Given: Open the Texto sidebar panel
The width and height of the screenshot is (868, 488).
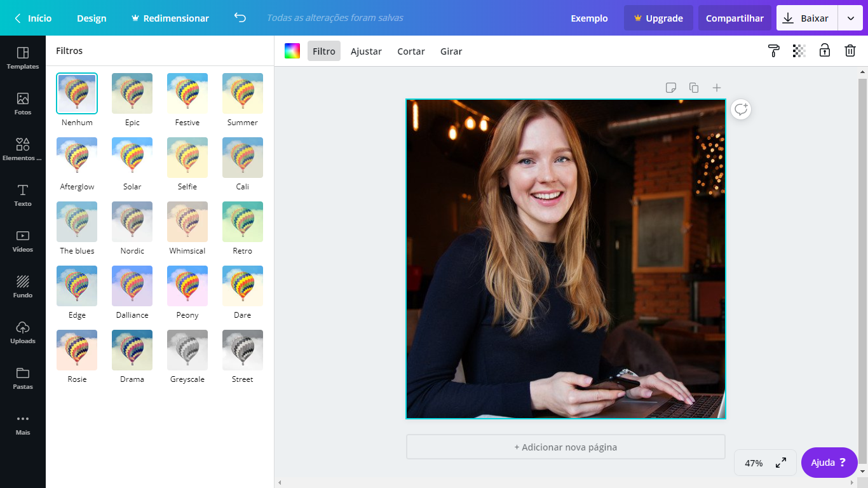Looking at the screenshot, I should click(23, 195).
